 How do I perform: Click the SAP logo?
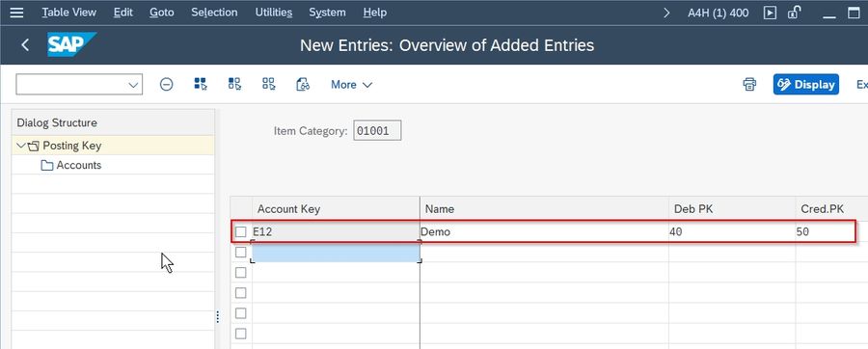(x=71, y=44)
